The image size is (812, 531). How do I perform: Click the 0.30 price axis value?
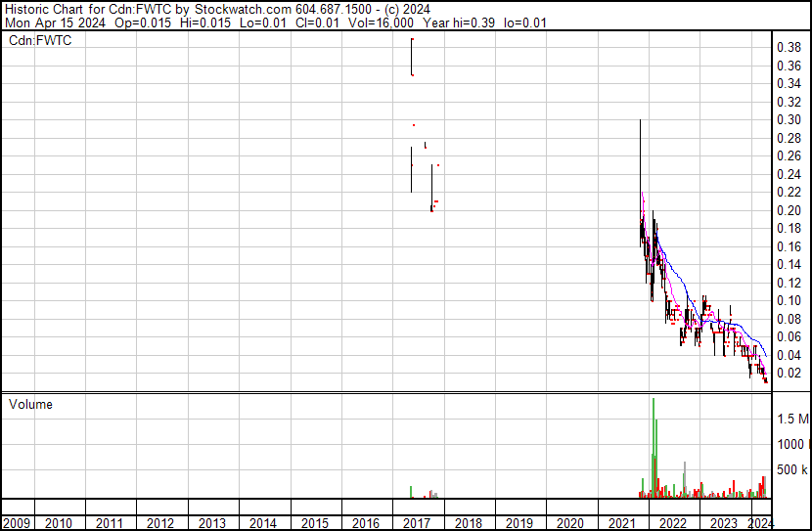tap(789, 119)
